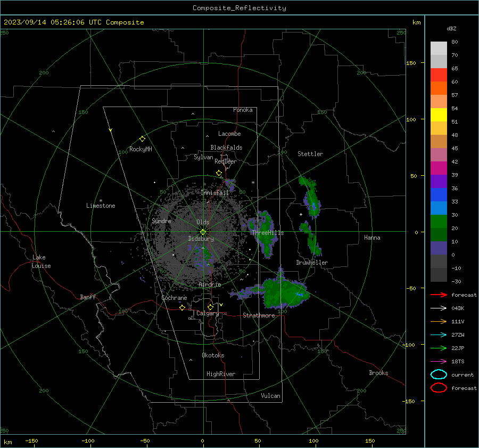Select the cyan 27ZW arrow icon
Image resolution: width=479 pixels, height=448 pixels.
click(x=439, y=335)
